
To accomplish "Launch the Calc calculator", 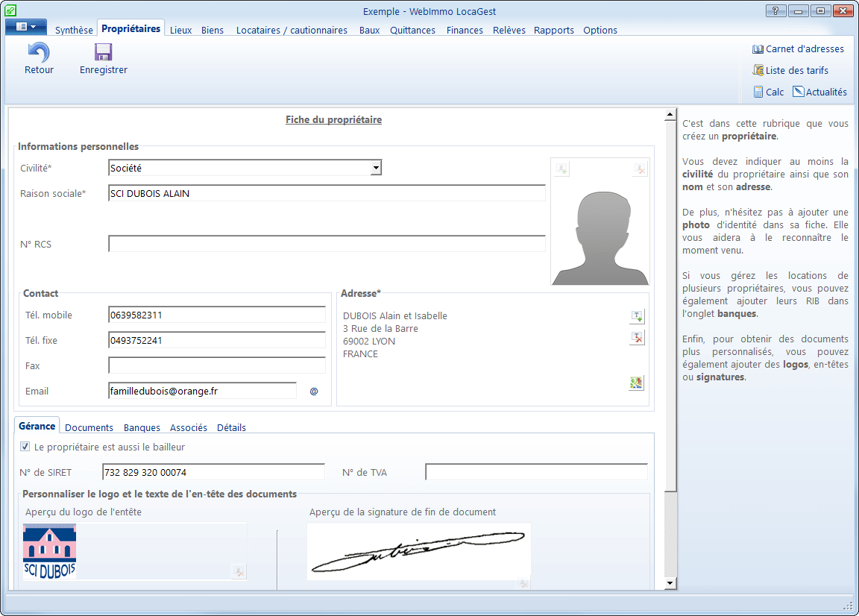I will (768, 92).
